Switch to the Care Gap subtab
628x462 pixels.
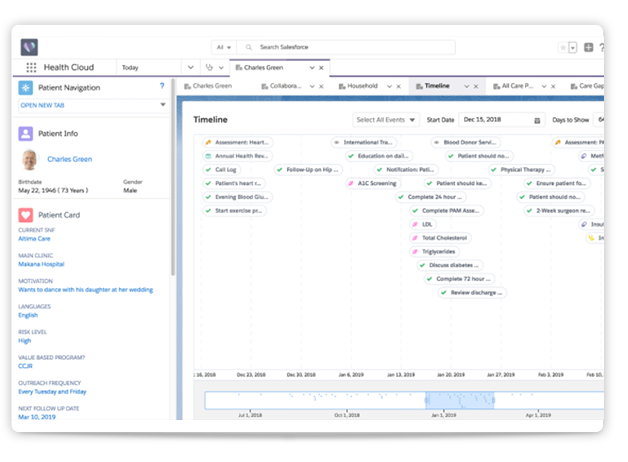(587, 86)
